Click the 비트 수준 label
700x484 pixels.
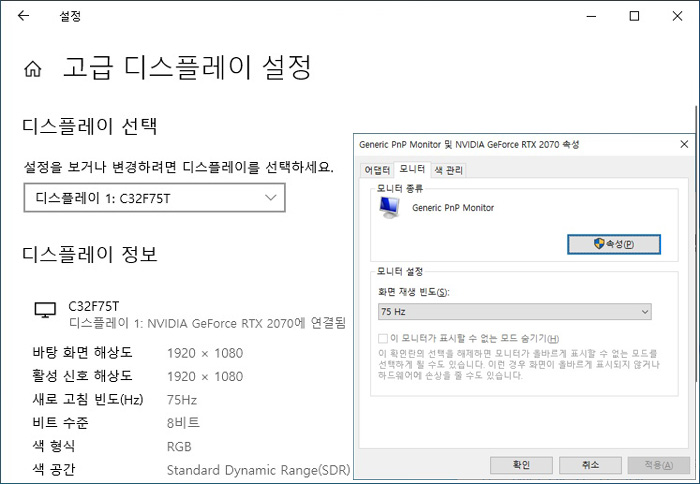coord(60,422)
